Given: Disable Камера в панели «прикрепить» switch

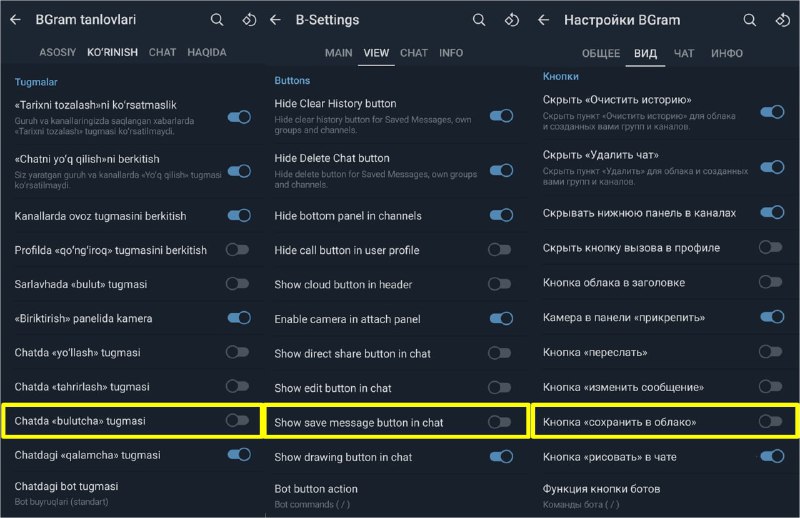Looking at the screenshot, I should (772, 316).
